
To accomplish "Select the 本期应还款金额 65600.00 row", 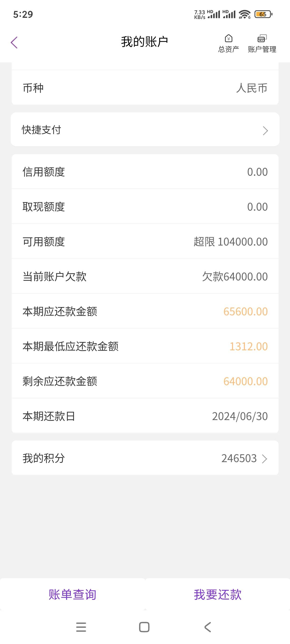I will click(145, 311).
